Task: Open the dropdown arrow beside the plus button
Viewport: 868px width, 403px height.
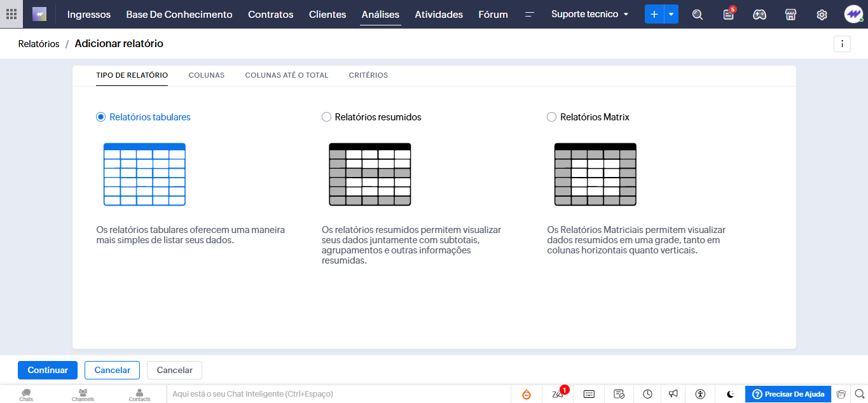Action: point(671,14)
